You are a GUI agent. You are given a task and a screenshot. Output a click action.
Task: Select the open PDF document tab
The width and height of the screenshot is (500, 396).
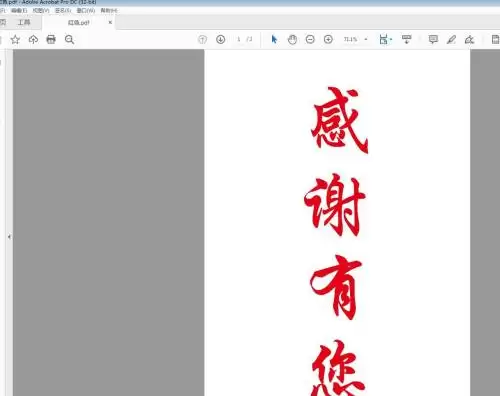click(x=79, y=23)
